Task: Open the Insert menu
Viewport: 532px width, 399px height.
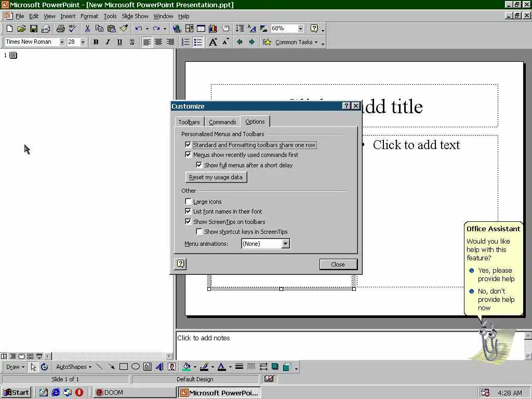Action: point(68,16)
